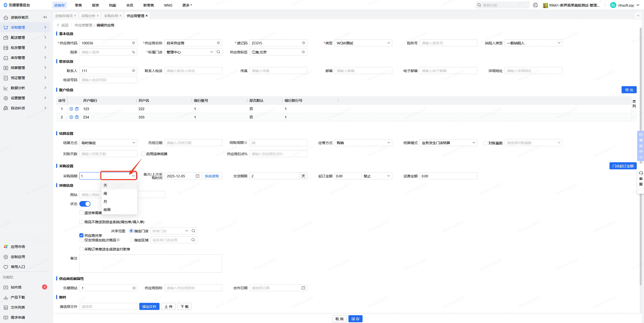644x323 pixels.
Task: Enable 启用滚单结算 checkbox
Action: point(143,154)
